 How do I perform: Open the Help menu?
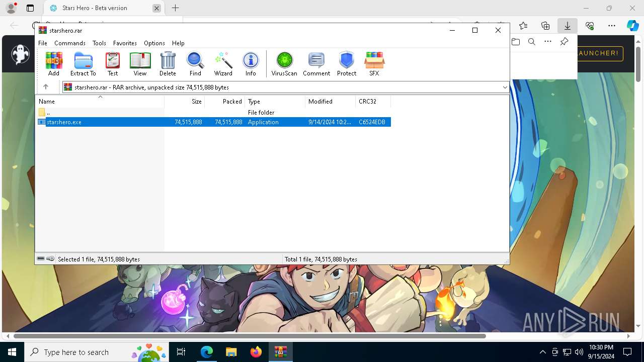click(x=178, y=43)
